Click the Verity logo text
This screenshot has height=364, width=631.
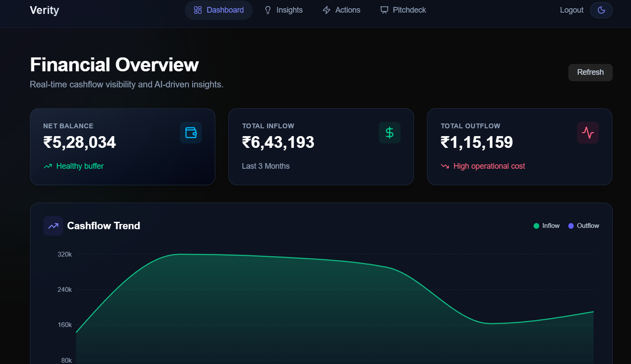point(44,10)
